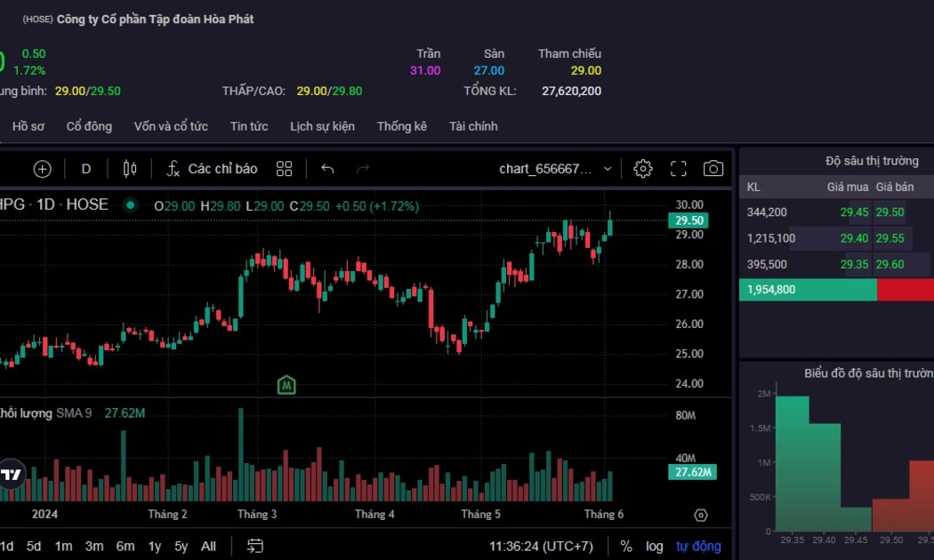Toggle percent scale on price axis
This screenshot has height=560, width=934.
coord(626,546)
